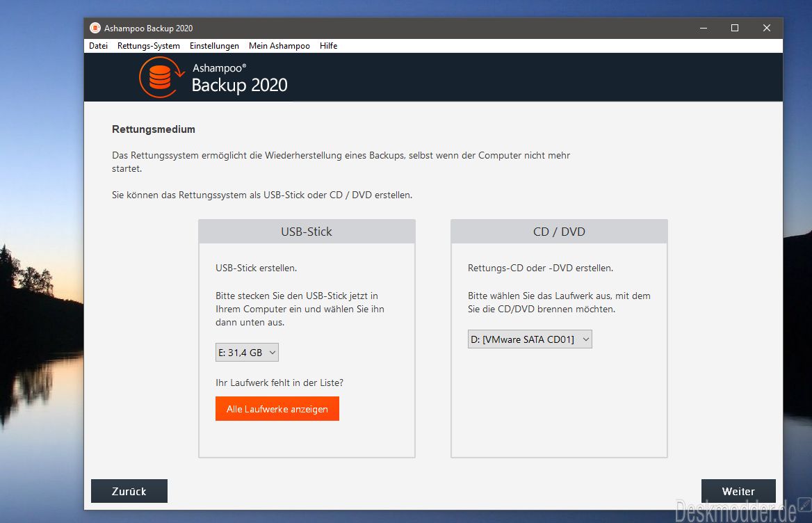Click the Backup 2020 banner title text
This screenshot has height=523, width=812.
tap(239, 85)
